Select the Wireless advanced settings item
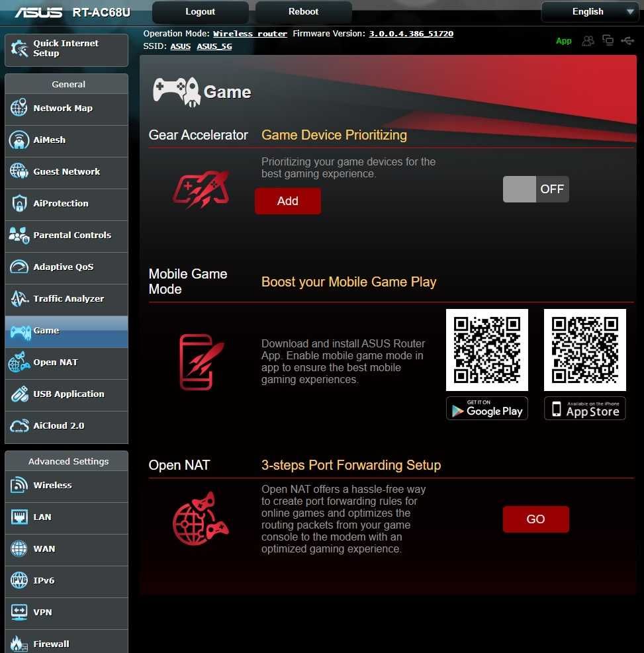The height and width of the screenshot is (653, 644). pos(66,485)
